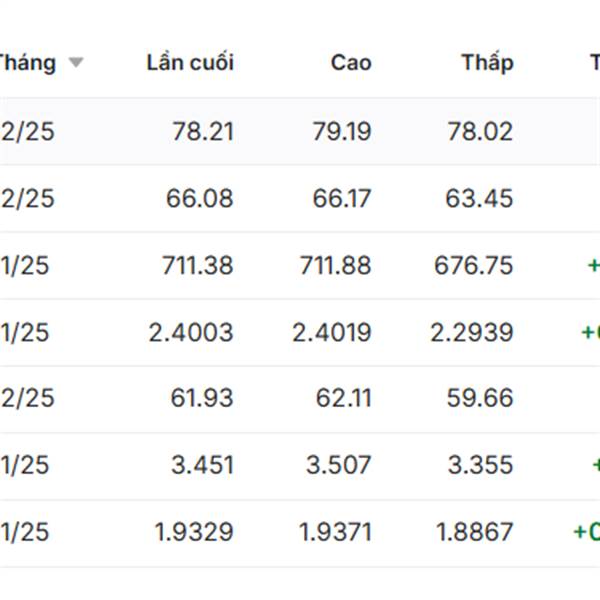Image resolution: width=600 pixels, height=600 pixels.
Task: Click the sort arrow beside Tháng header
Action: click(76, 63)
